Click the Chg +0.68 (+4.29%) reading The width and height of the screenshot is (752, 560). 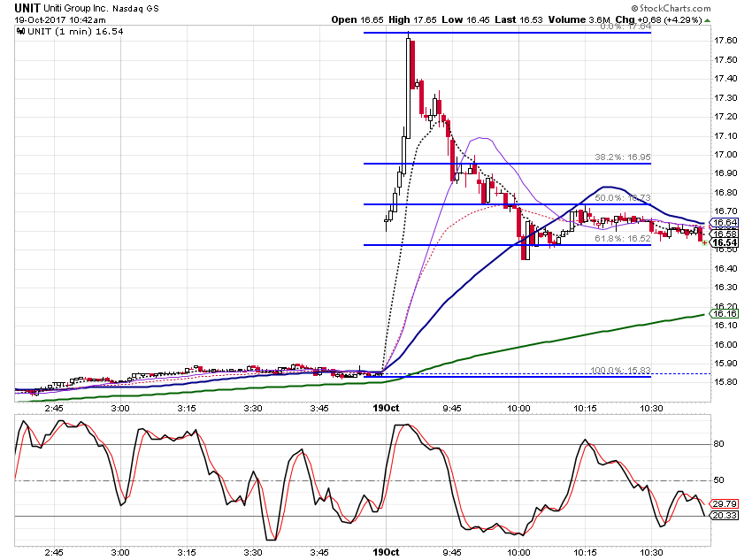coord(658,20)
